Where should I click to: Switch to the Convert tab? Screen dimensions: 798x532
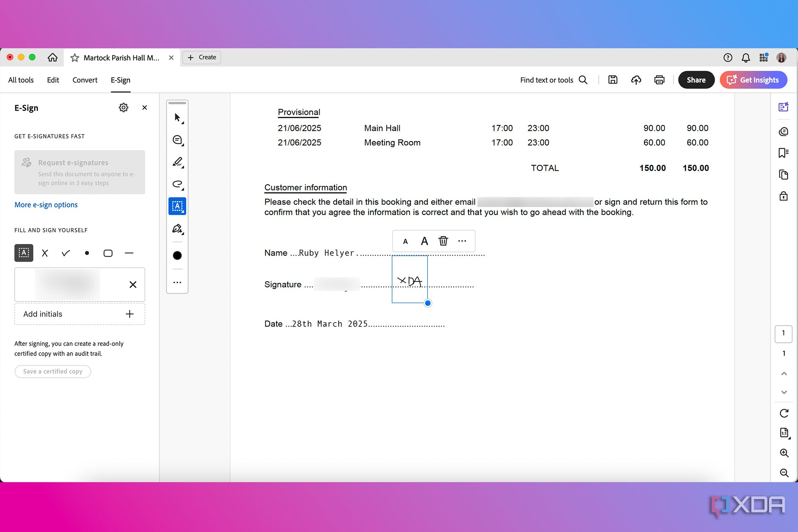pyautogui.click(x=85, y=80)
